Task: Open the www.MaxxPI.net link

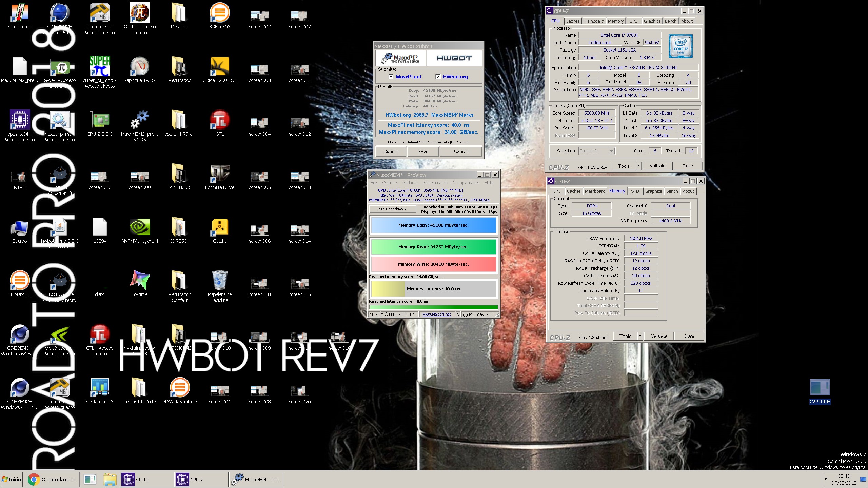Action: click(x=437, y=314)
